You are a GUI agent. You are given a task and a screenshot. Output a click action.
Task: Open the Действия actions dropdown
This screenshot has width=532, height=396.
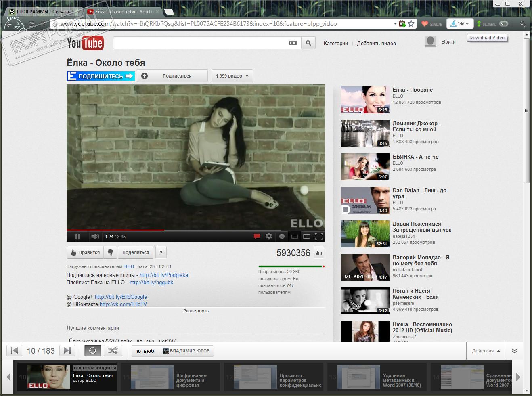pos(486,351)
